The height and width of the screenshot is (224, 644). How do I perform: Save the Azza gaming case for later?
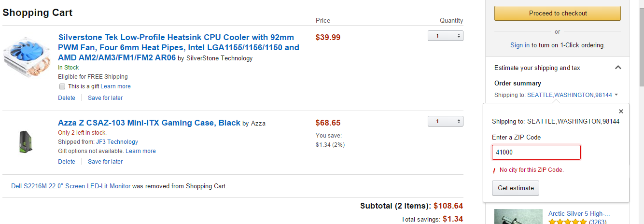[105, 162]
